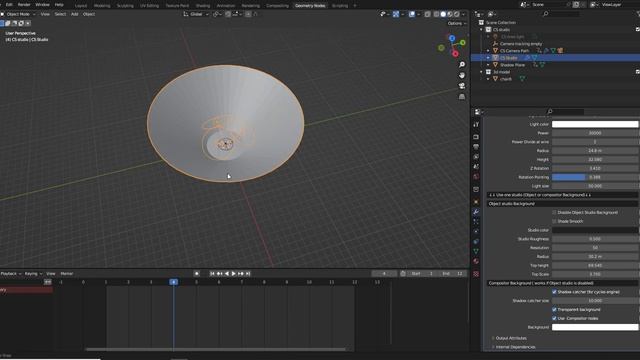Image resolution: width=640 pixels, height=360 pixels.
Task: Click the Background white color swatch
Action: [595, 327]
